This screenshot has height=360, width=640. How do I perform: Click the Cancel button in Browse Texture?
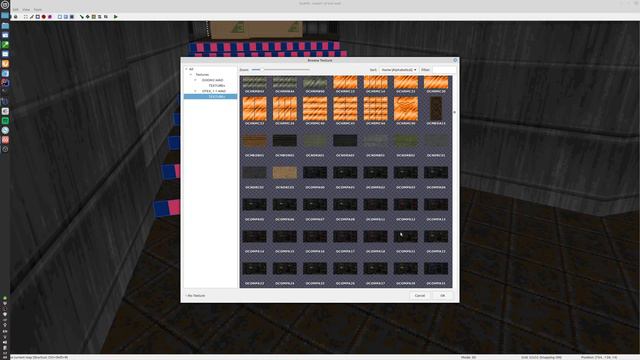pyautogui.click(x=420, y=296)
